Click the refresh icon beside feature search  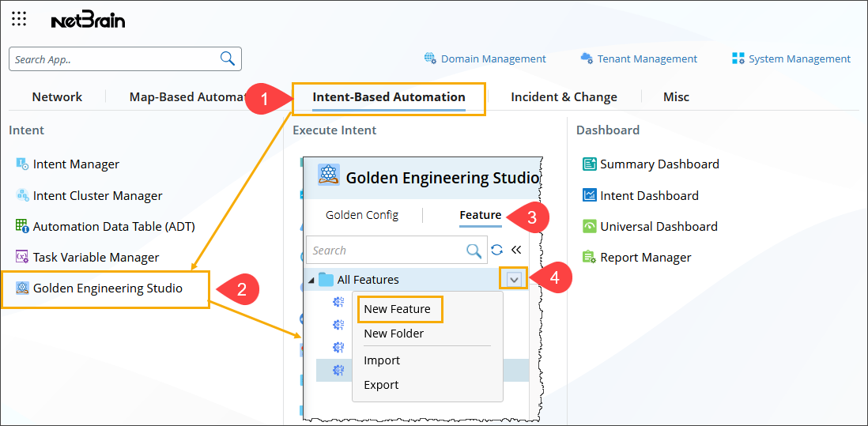tap(496, 250)
